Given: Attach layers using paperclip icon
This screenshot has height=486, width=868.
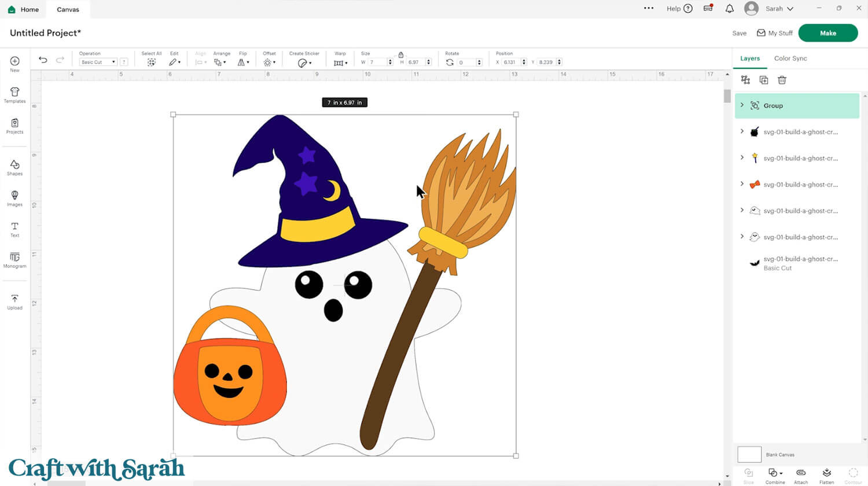Looking at the screenshot, I should pyautogui.click(x=801, y=474).
